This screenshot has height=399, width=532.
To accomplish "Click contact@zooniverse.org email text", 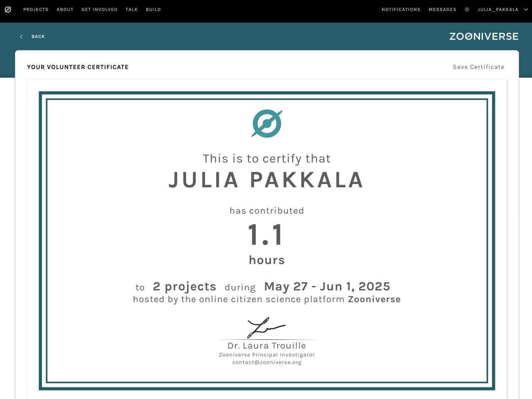I will tap(267, 362).
